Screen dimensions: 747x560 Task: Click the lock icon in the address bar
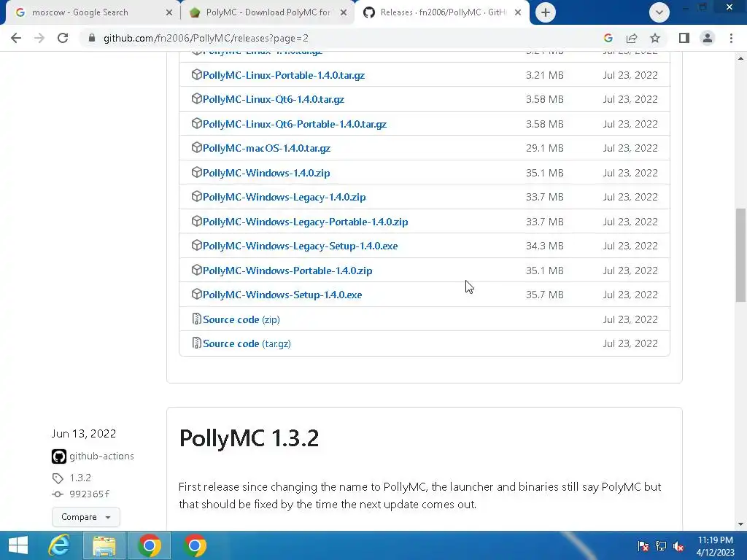point(92,38)
